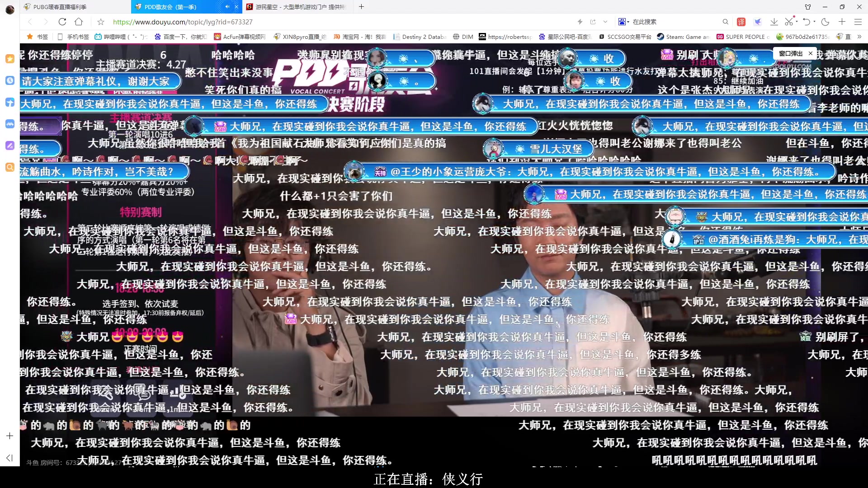Open a new tab
868x488 pixels.
[x=361, y=7]
